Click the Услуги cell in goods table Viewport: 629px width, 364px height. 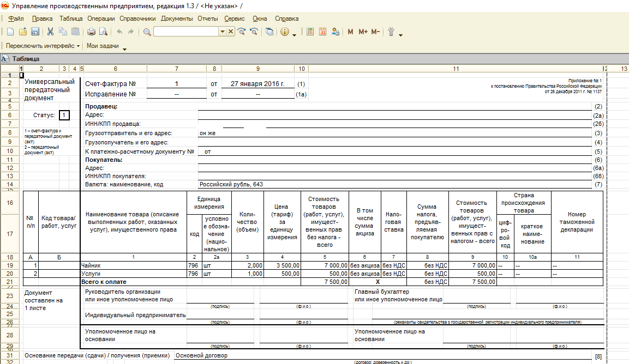click(x=134, y=274)
